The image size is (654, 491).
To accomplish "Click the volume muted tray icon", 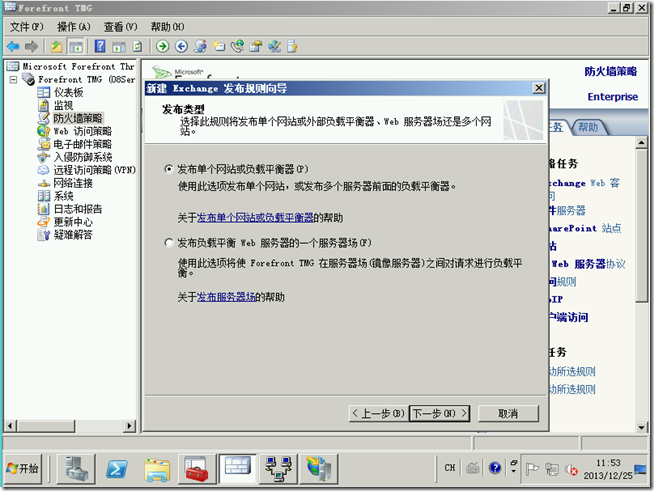I will coord(571,469).
